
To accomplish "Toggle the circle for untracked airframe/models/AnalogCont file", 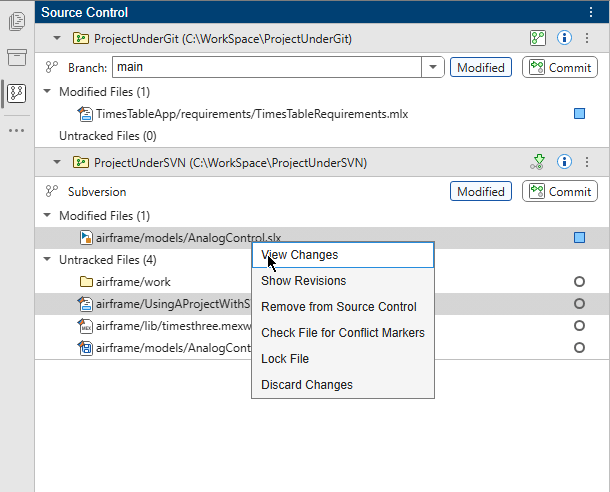I will [x=579, y=347].
